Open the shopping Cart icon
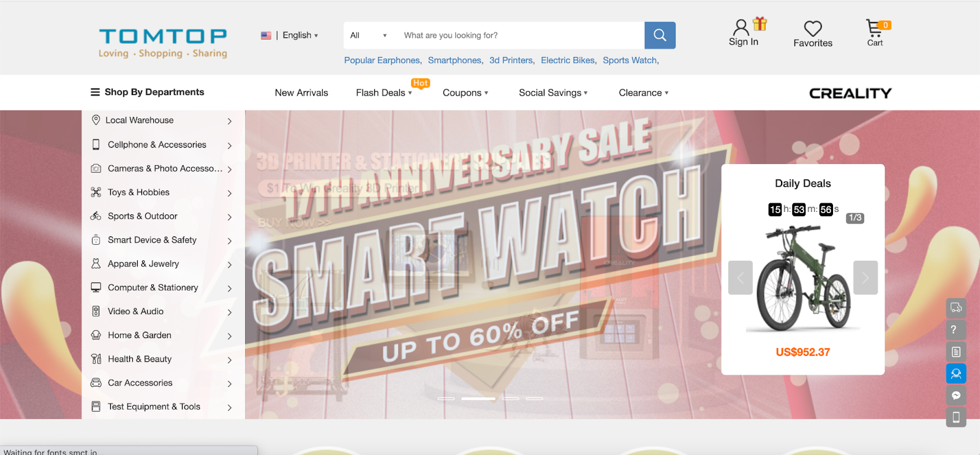 [874, 28]
